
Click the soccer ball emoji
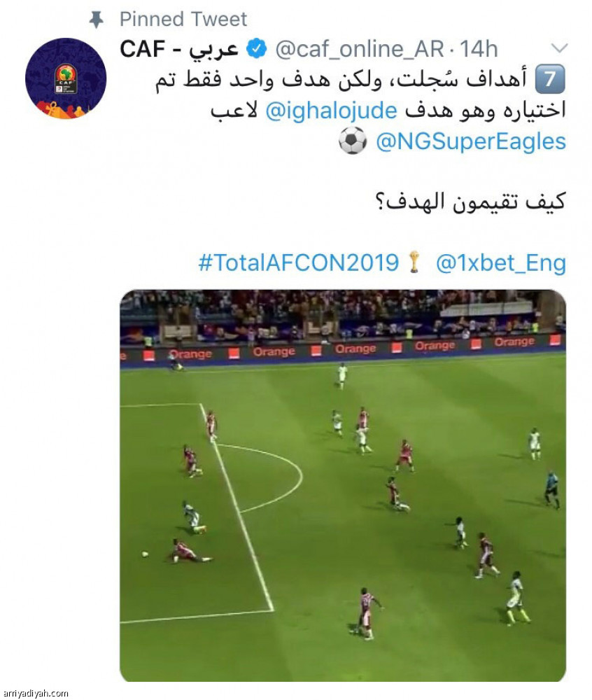pyautogui.click(x=353, y=141)
